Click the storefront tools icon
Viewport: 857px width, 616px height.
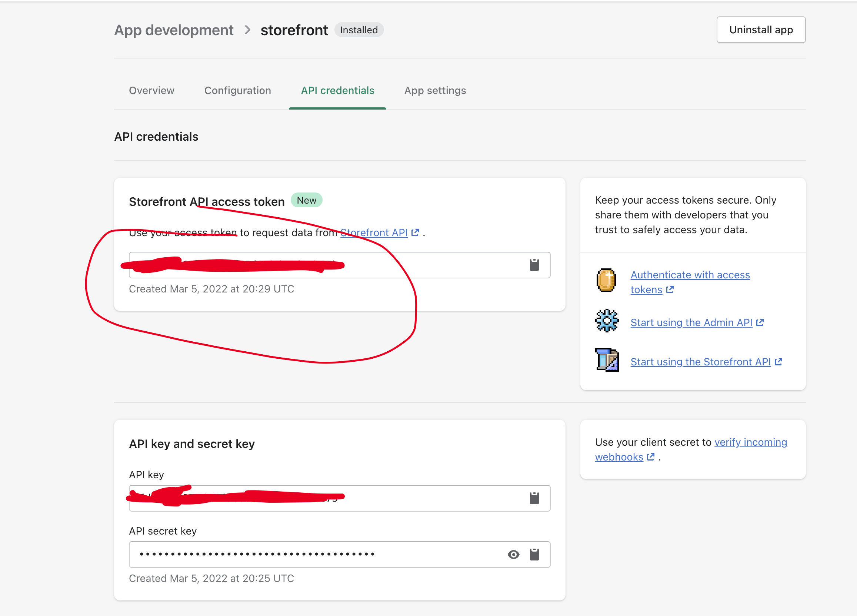click(607, 359)
